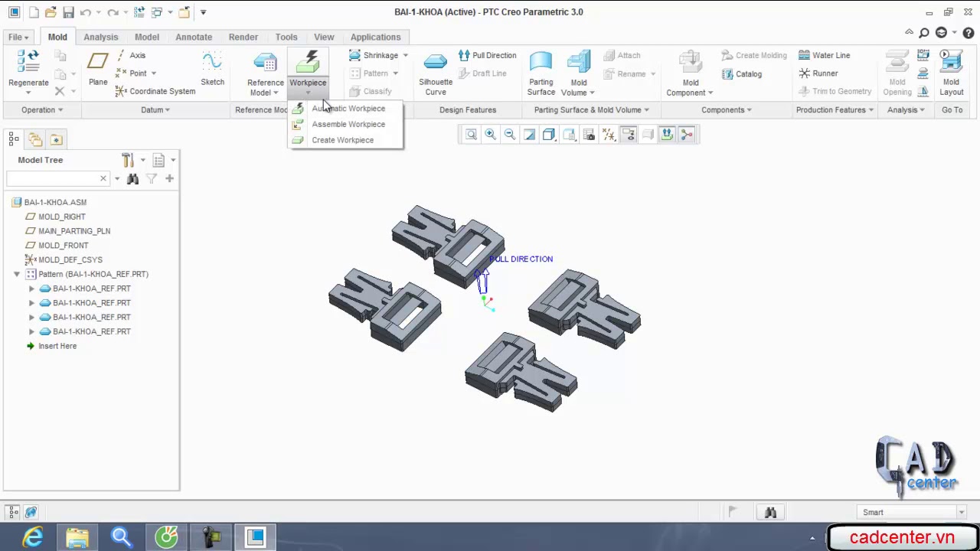The width and height of the screenshot is (980, 551).
Task: Insert a Coordinate System
Action: (x=155, y=91)
